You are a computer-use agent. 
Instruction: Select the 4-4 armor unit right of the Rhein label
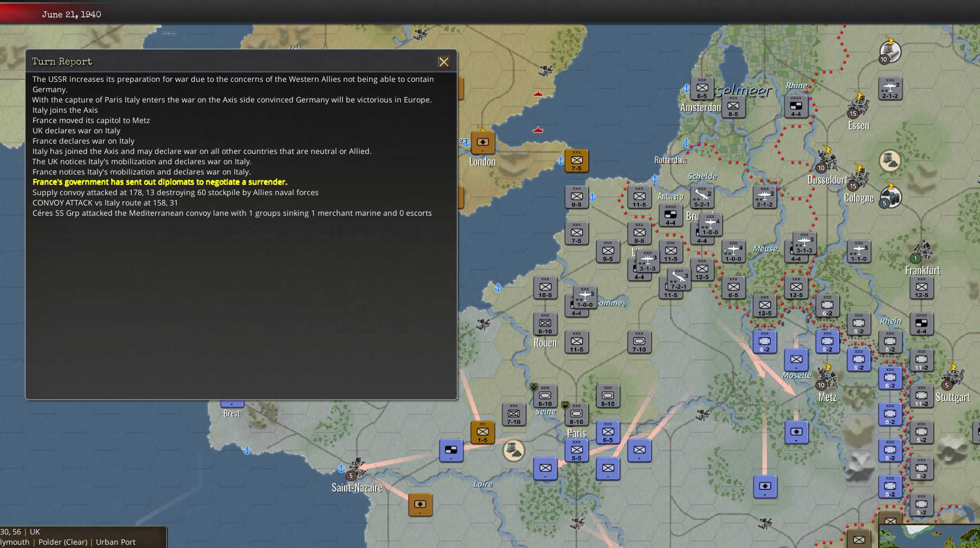pos(921,324)
